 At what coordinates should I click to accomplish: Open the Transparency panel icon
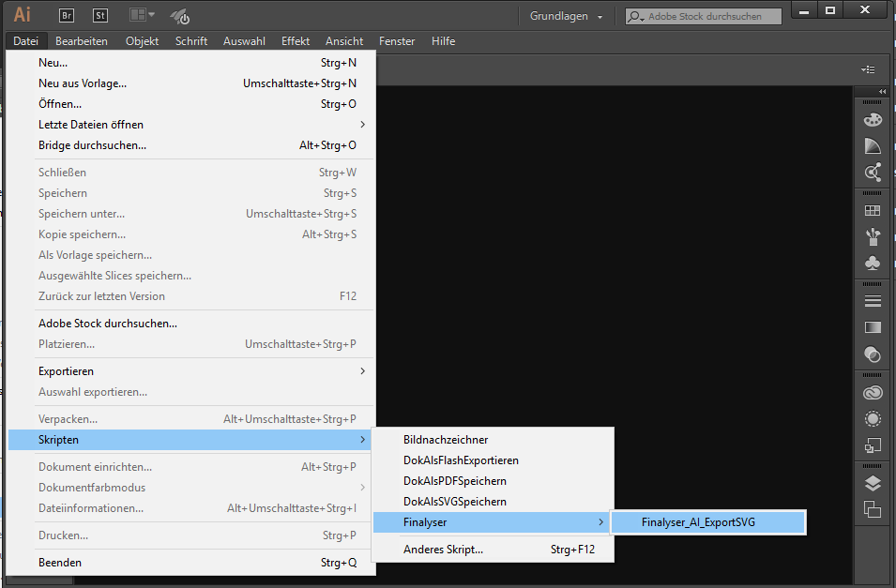[x=873, y=354]
